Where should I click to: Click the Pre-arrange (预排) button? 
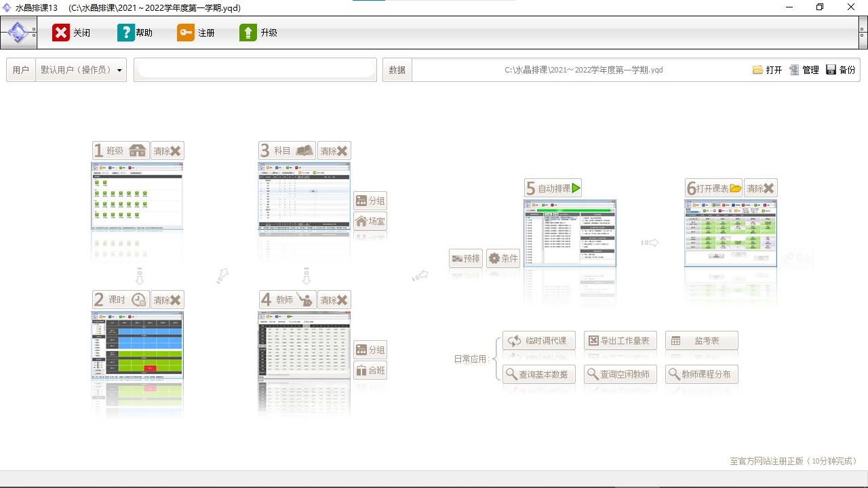[466, 258]
